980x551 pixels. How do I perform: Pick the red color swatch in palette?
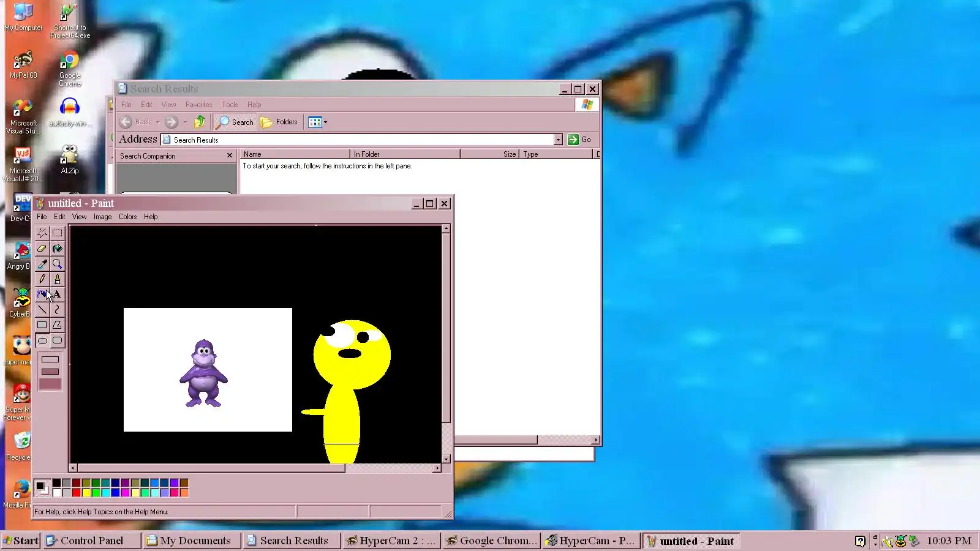point(77,493)
